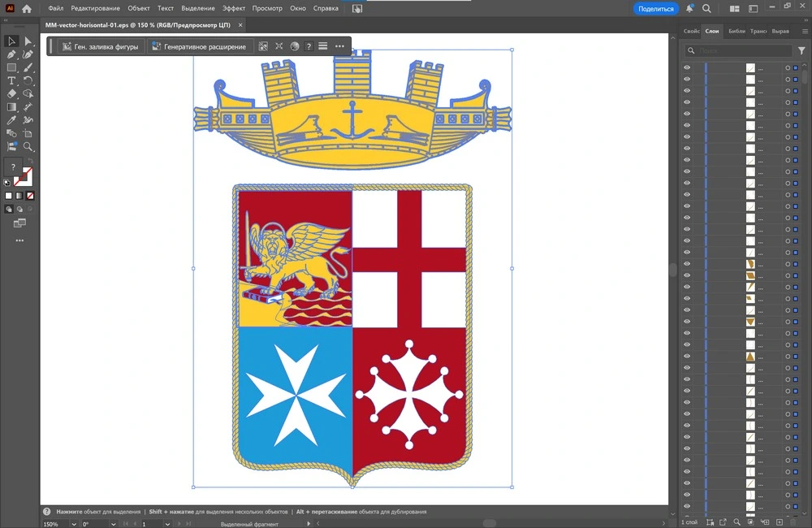
Task: Toggle the target circle of the first layer row
Action: coord(787,68)
